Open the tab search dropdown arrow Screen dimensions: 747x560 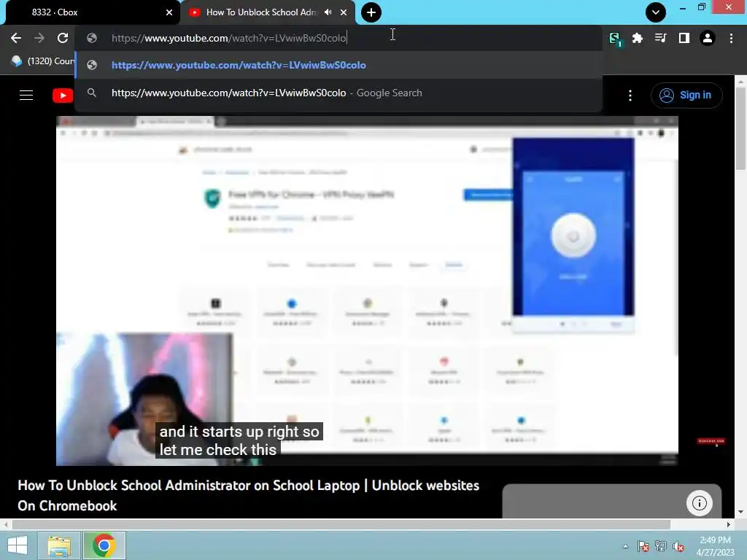656,12
